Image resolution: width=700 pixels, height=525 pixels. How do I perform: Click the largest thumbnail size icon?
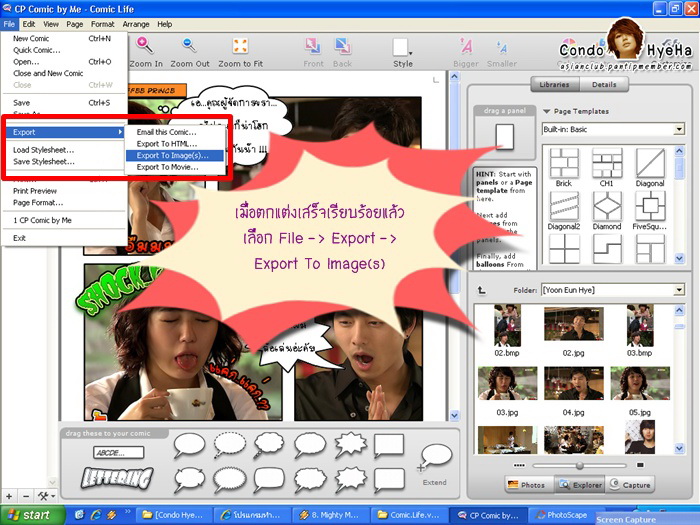640,465
